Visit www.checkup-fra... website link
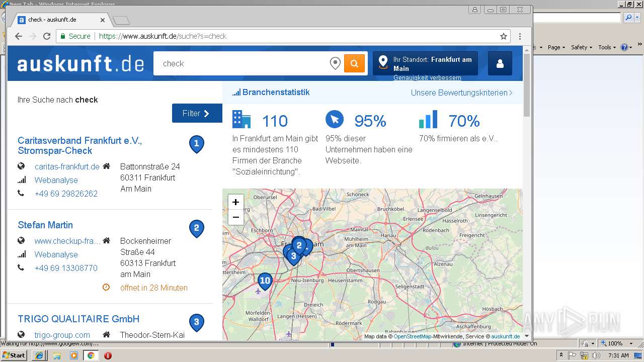The width and height of the screenshot is (644, 362). (67, 241)
